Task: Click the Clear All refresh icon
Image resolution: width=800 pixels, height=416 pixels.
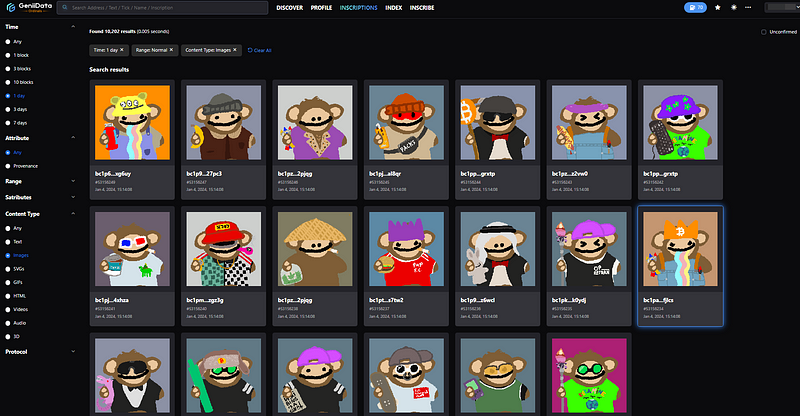Action: pos(250,50)
